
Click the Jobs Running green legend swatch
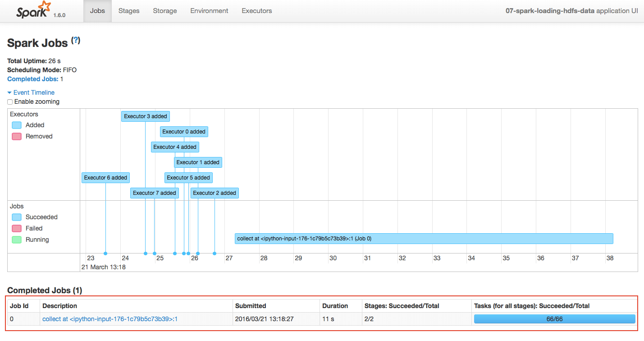(17, 240)
